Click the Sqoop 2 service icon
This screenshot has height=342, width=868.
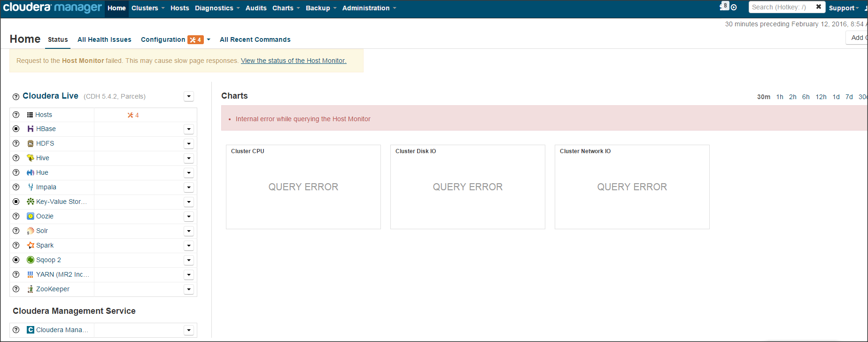31,260
